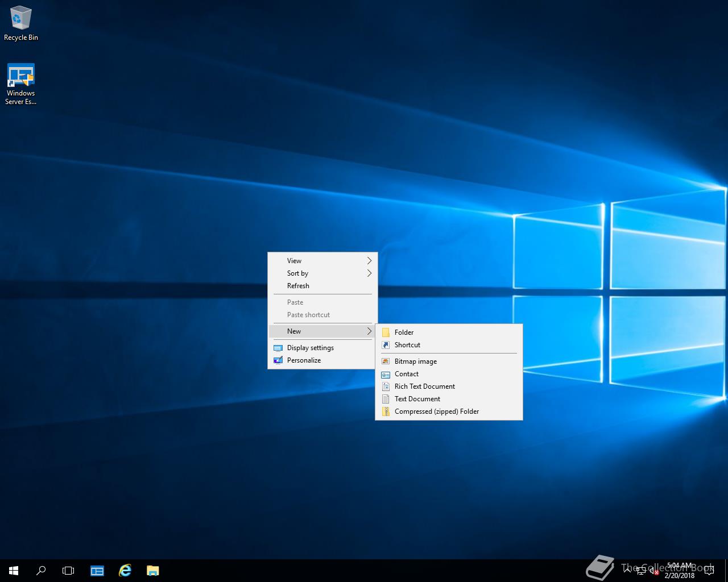Select Refresh in context menu

pyautogui.click(x=298, y=286)
